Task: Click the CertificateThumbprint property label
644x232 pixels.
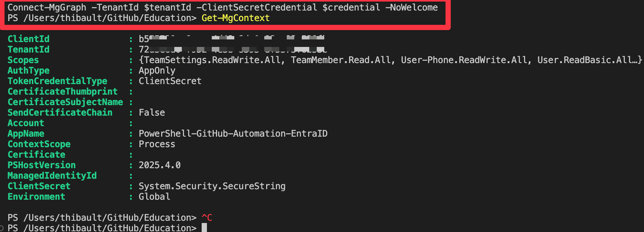Action: click(63, 92)
